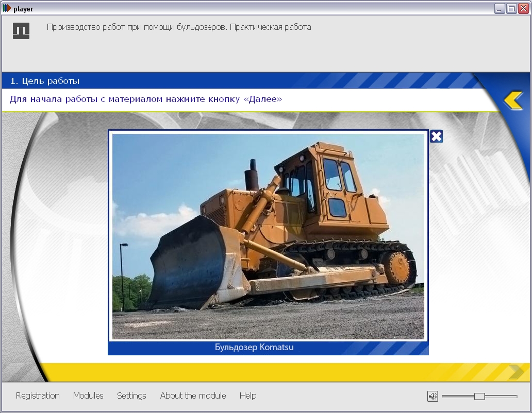Maximize the player window

[511, 8]
